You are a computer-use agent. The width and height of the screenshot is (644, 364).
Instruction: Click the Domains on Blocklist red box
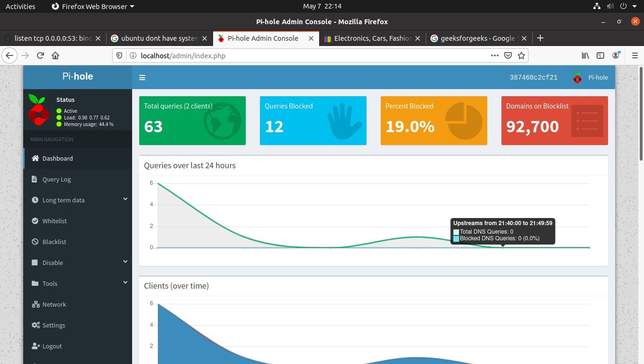(x=555, y=120)
